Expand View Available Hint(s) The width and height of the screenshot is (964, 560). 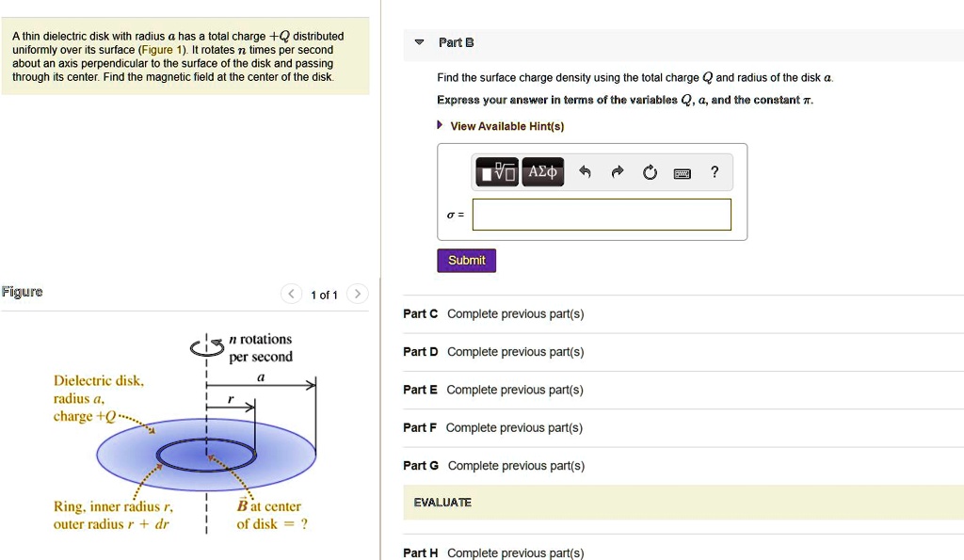pyautogui.click(x=506, y=125)
